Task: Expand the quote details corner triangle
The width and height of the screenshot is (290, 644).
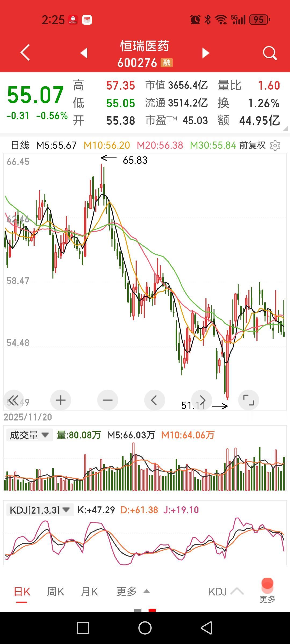Action: [x=285, y=129]
